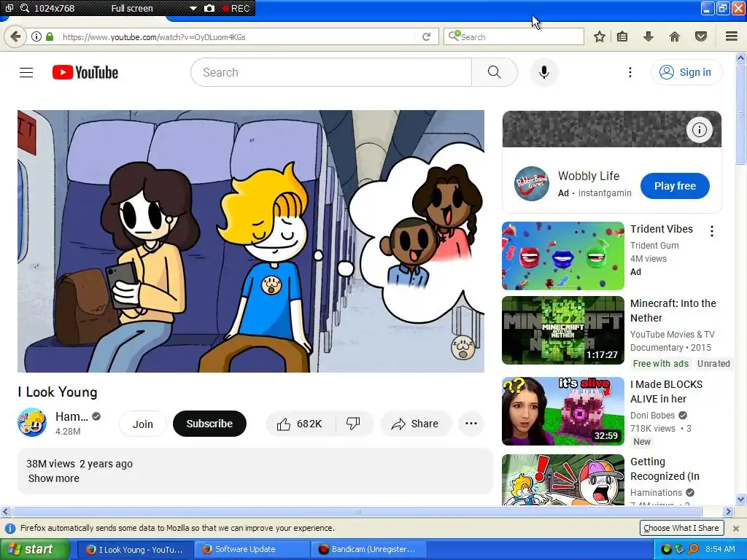This screenshot has width=747, height=560.
Task: Start voice search with the microphone icon
Action: coord(543,72)
